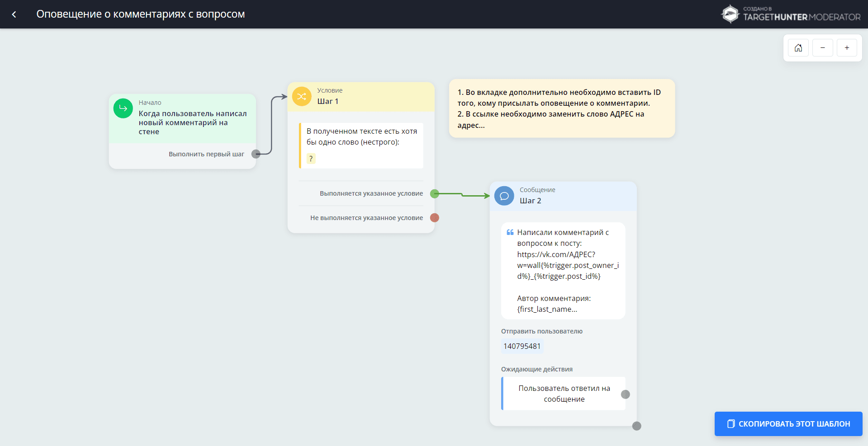Screen dimensions: 868x446
Task: Open the yellow instructions note
Action: pos(561,108)
